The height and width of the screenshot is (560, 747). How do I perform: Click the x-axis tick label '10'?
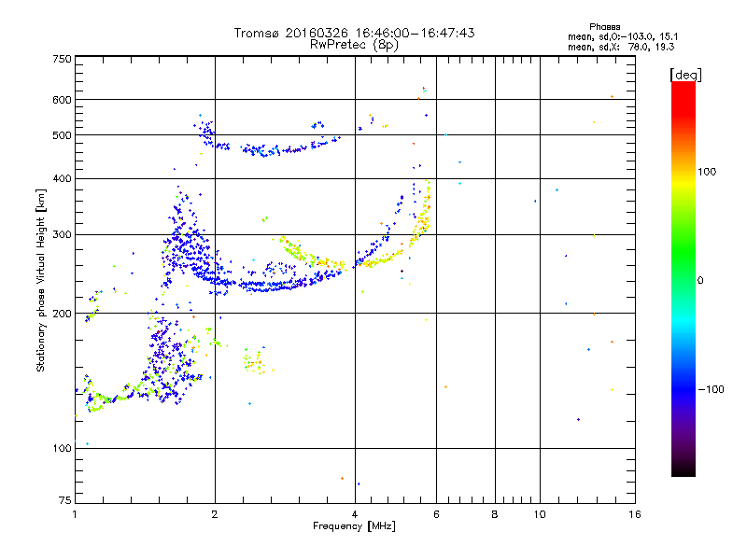[540, 514]
